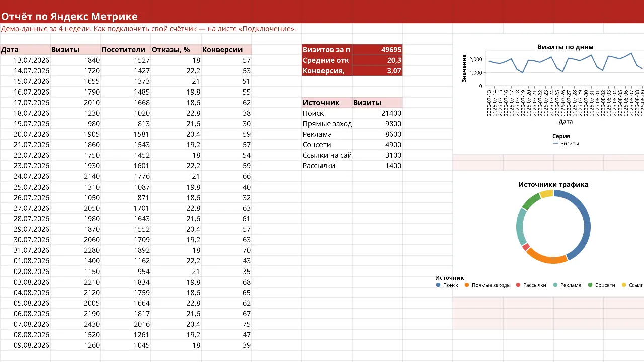Click the "Соцсети" cell in the sources table
The image size is (644, 362).
(x=327, y=145)
